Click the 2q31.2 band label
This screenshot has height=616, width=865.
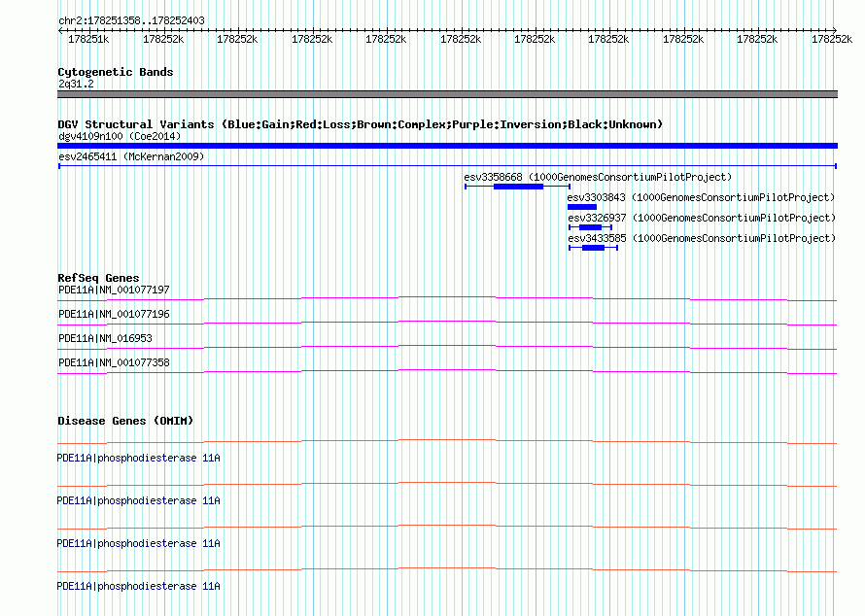click(76, 84)
